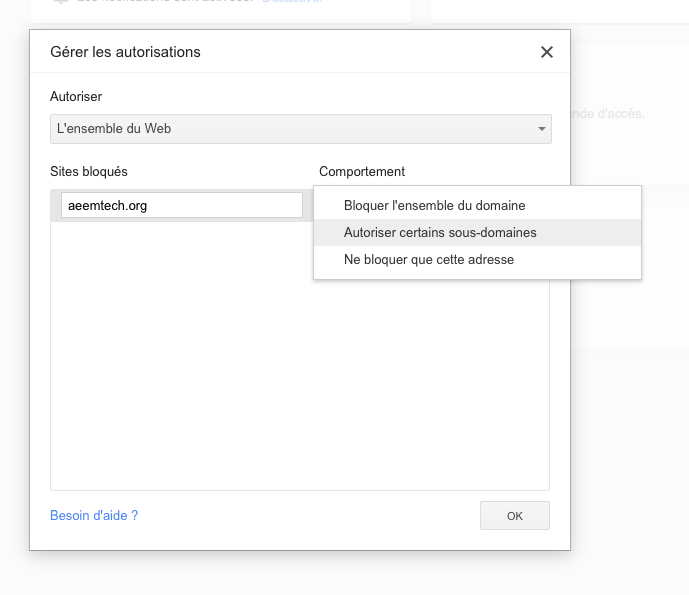Click the Sites bloqués column header

pyautogui.click(x=89, y=172)
